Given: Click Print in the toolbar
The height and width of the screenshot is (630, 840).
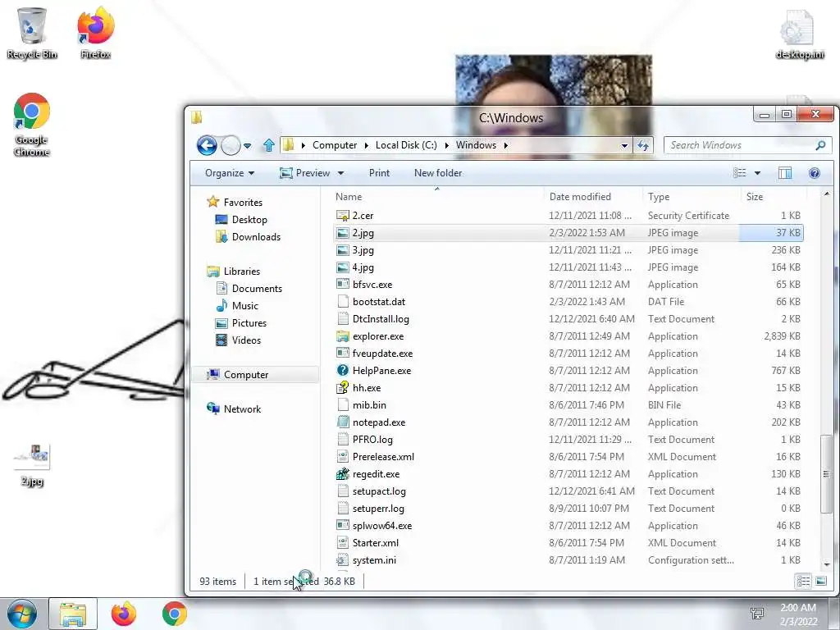Looking at the screenshot, I should tap(379, 173).
